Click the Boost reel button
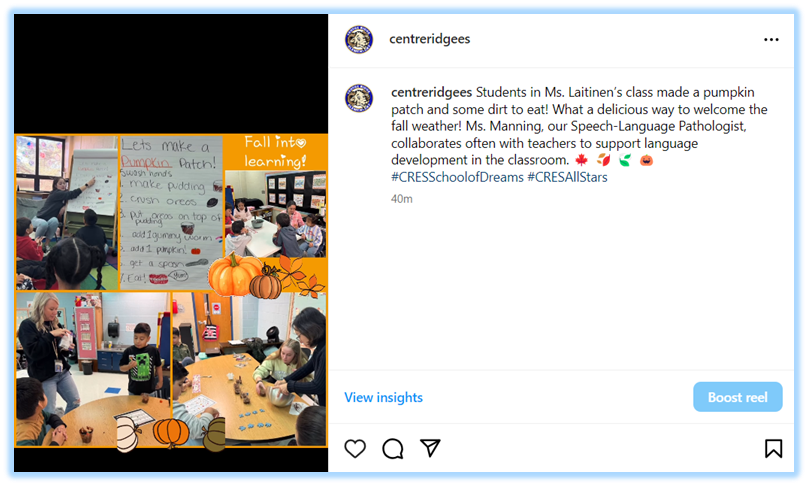 [737, 397]
